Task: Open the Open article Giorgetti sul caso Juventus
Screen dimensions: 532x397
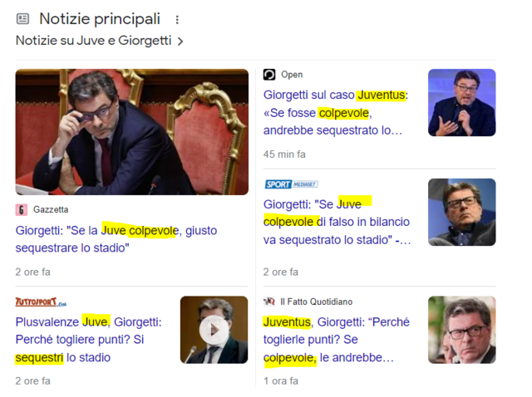Action: pos(336,113)
